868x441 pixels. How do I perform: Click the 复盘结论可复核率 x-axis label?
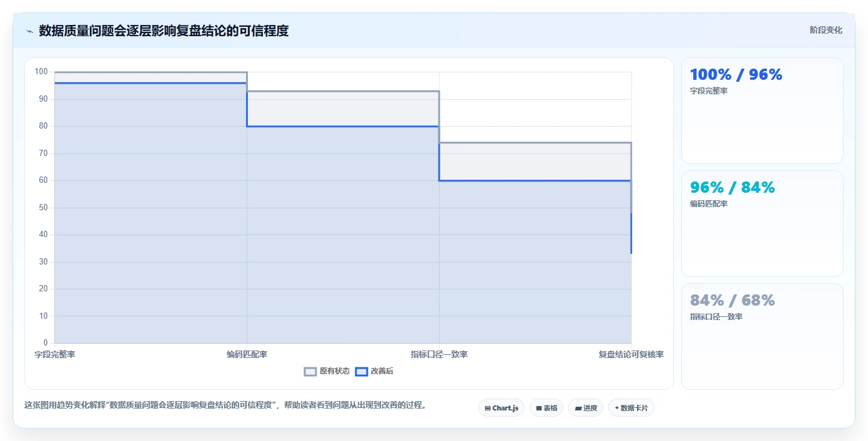point(631,354)
